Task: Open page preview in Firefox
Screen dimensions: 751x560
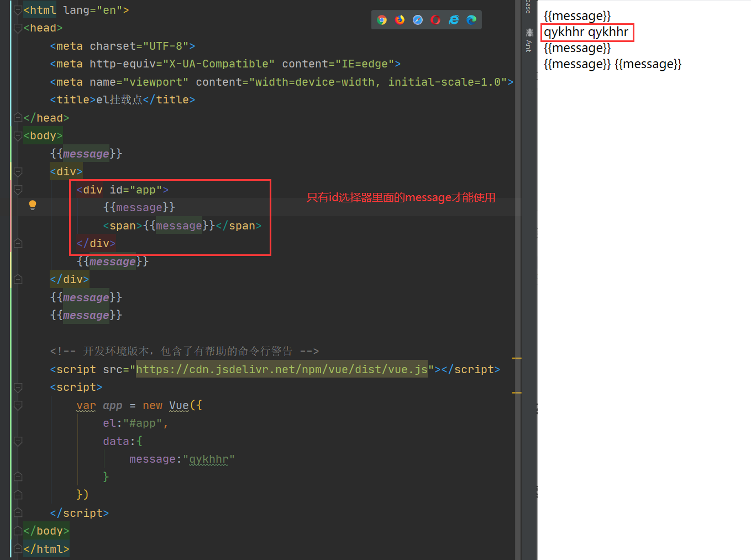Action: 400,19
